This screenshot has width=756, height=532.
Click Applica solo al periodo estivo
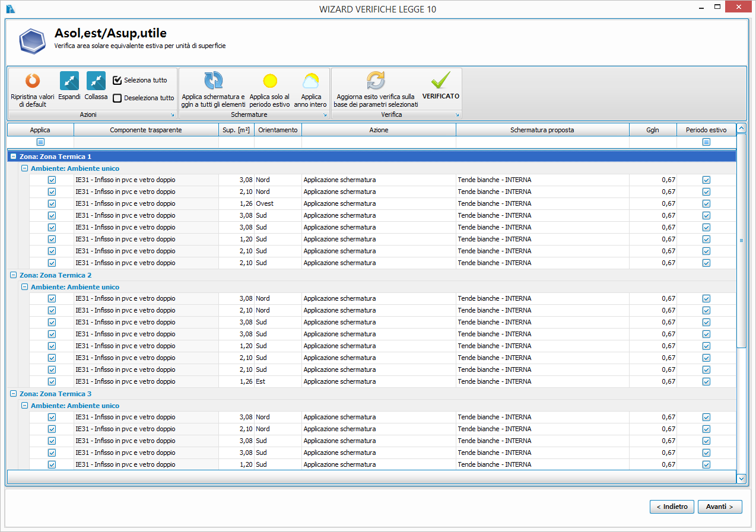pos(269,81)
